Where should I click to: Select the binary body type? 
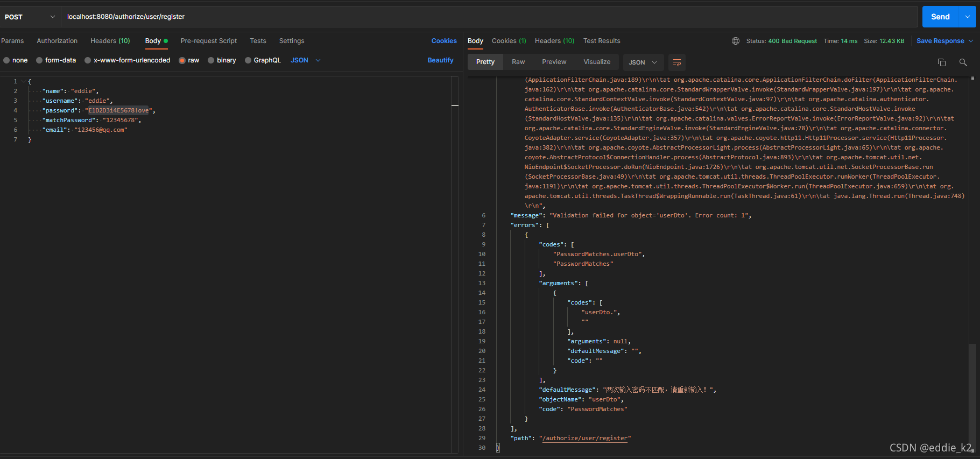pyautogui.click(x=222, y=60)
